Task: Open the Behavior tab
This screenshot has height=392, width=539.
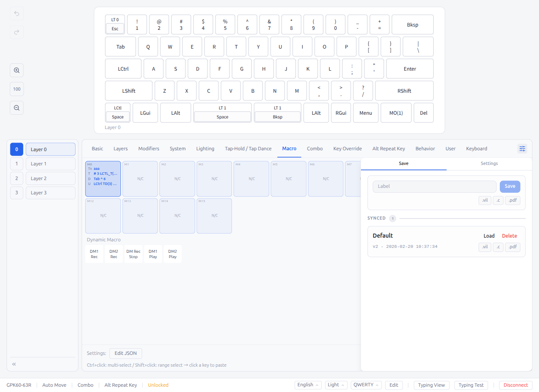Action: (425, 149)
